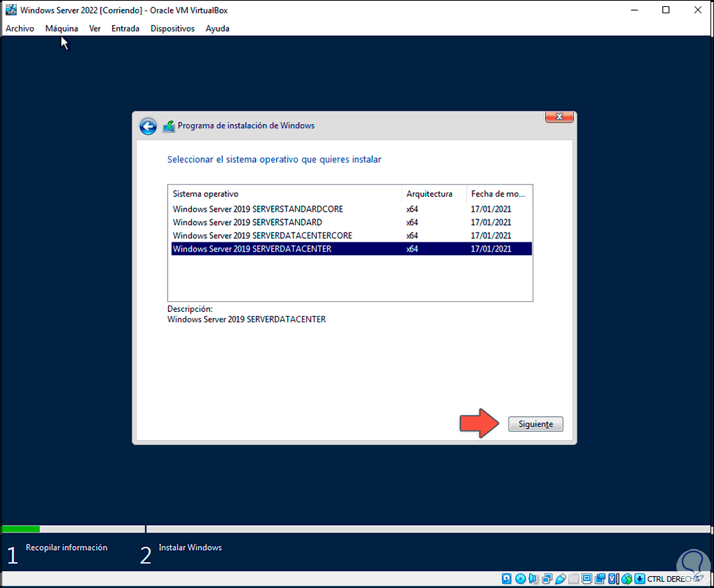Image resolution: width=714 pixels, height=588 pixels.
Task: Click the mouse integration globe icon
Action: coord(626,579)
